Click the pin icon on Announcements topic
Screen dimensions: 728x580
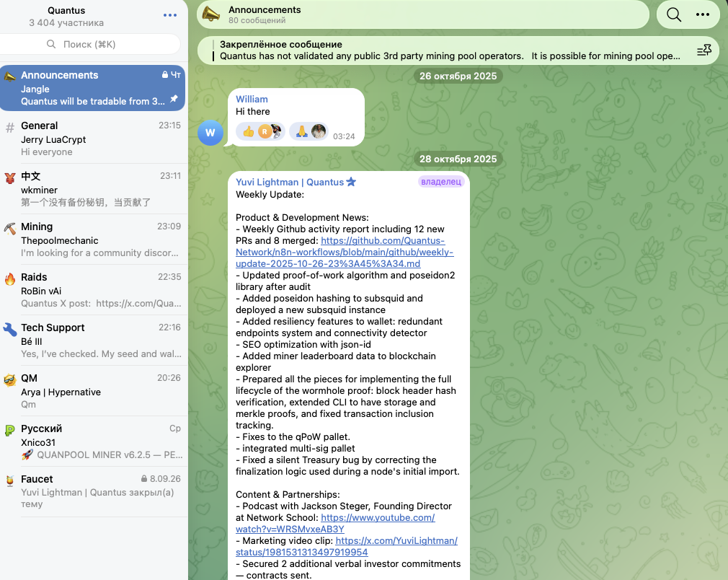174,99
